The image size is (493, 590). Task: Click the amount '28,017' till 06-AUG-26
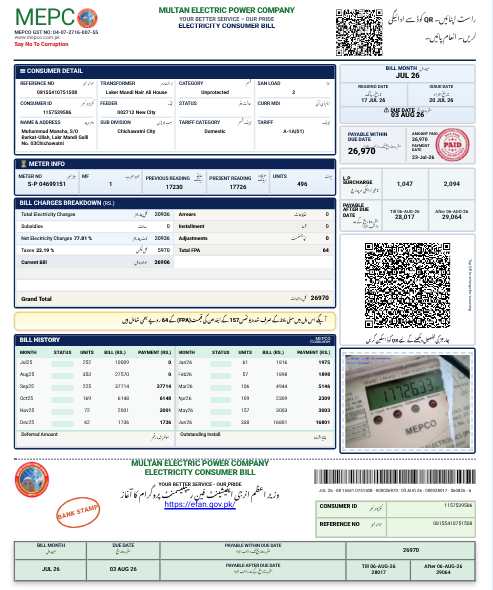[405, 217]
